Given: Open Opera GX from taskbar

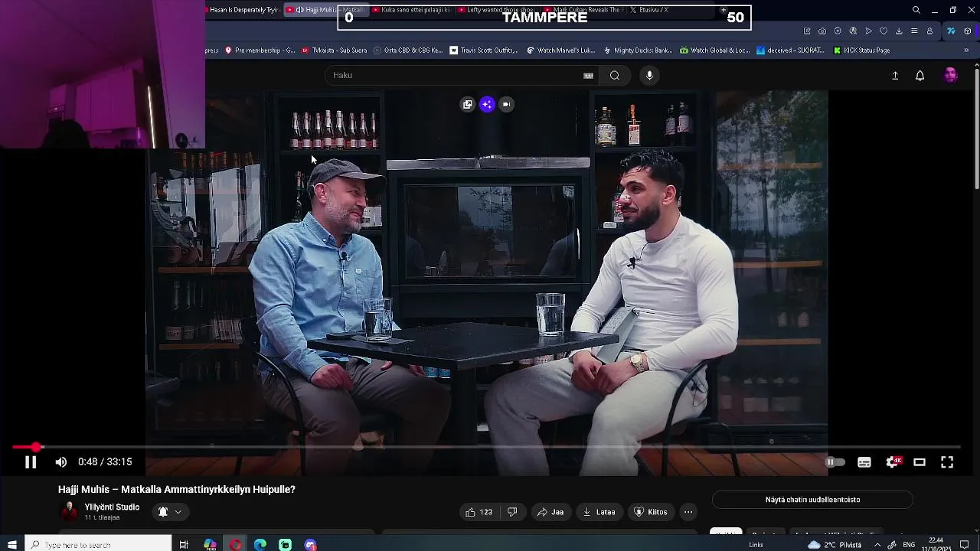Looking at the screenshot, I should coord(235,545).
